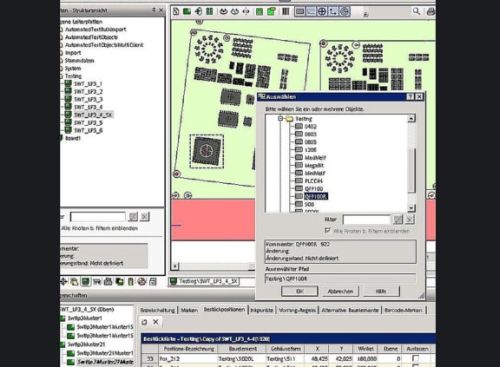The width and height of the screenshot is (500, 367).
Task: Apply filter button beside the left panel filter field
Action: coord(133,217)
